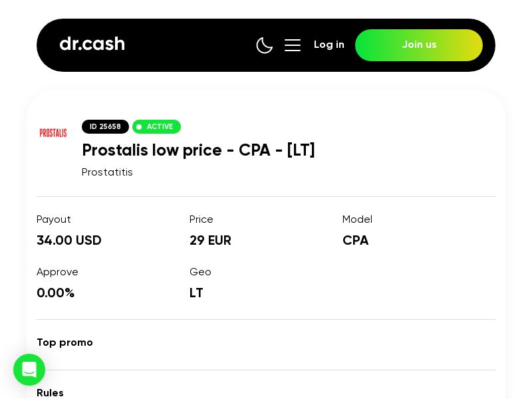Select the Prostatitis category label
The height and width of the screenshot is (399, 532).
pyautogui.click(x=107, y=172)
